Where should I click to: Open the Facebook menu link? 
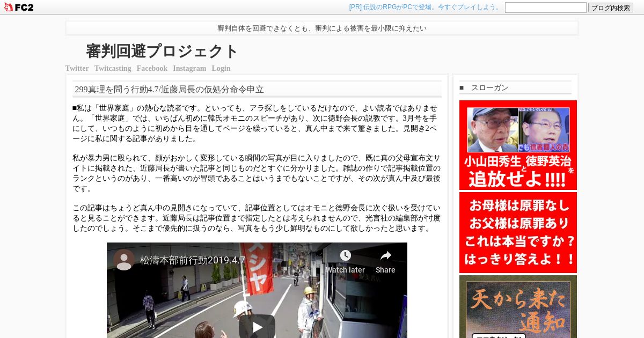click(152, 68)
